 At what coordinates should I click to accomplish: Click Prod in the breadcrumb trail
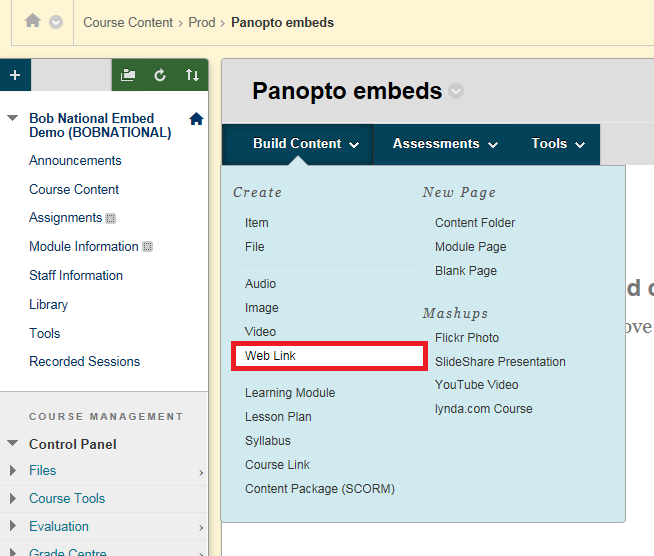(x=201, y=22)
